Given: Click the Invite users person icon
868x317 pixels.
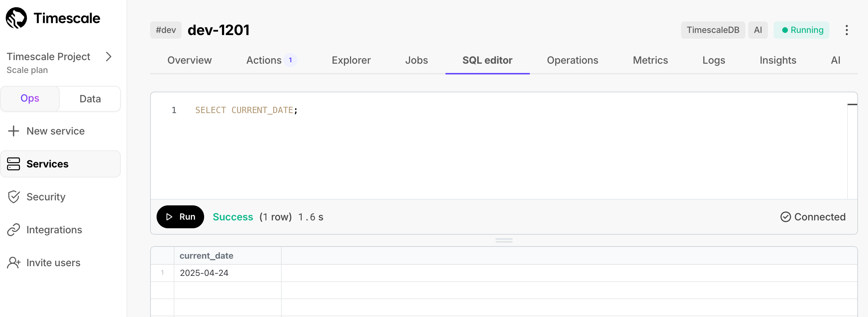Looking at the screenshot, I should pos(14,263).
